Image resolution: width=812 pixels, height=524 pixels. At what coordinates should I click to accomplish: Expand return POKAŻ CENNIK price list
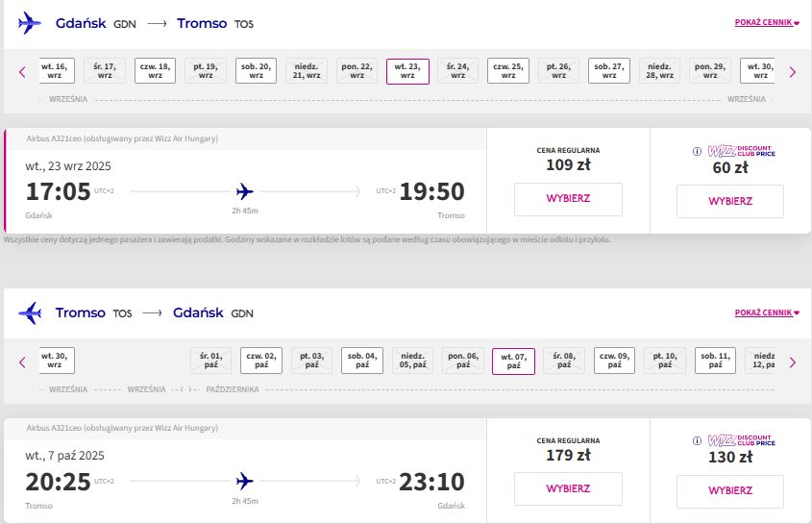tap(767, 312)
